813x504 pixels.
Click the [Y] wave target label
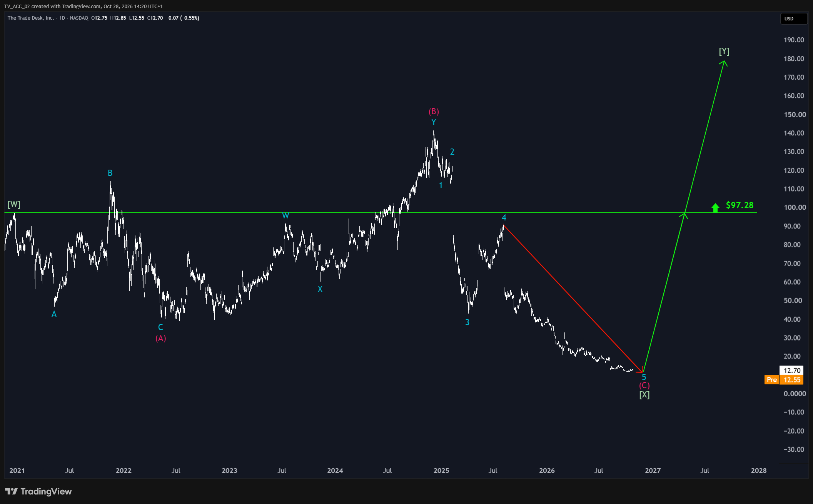point(724,51)
